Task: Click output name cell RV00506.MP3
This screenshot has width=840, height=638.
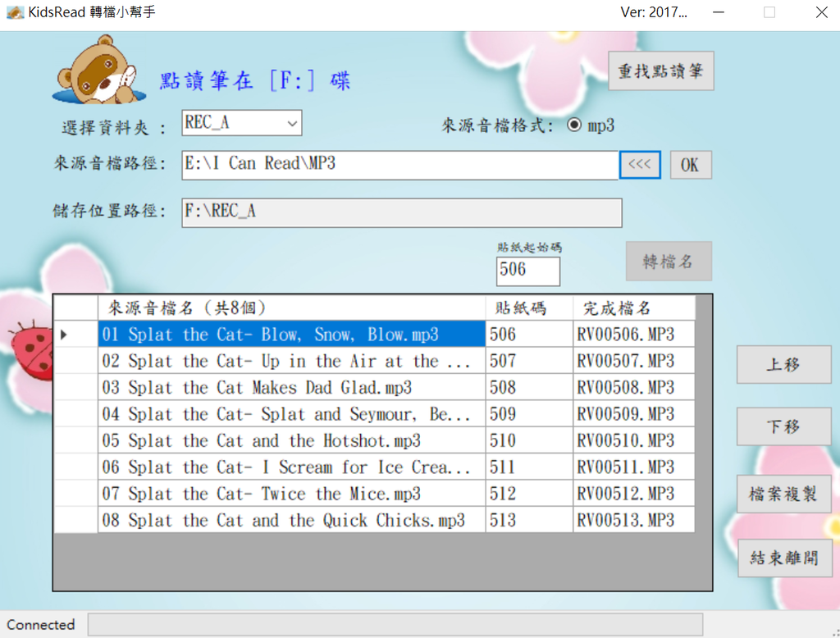Action: click(x=634, y=335)
